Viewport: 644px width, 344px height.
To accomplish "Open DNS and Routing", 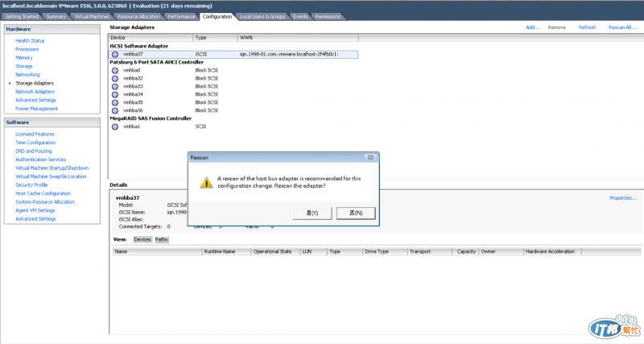I will pos(34,151).
